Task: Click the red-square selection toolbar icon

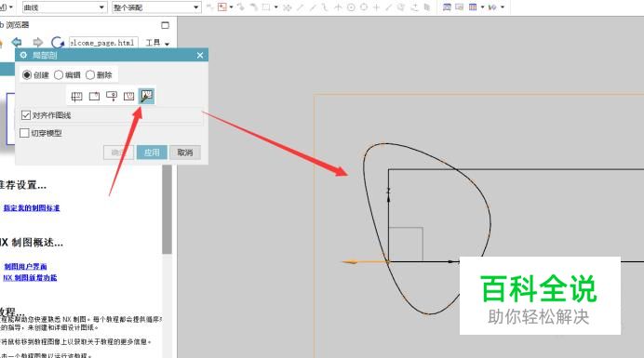Action: (x=222, y=7)
